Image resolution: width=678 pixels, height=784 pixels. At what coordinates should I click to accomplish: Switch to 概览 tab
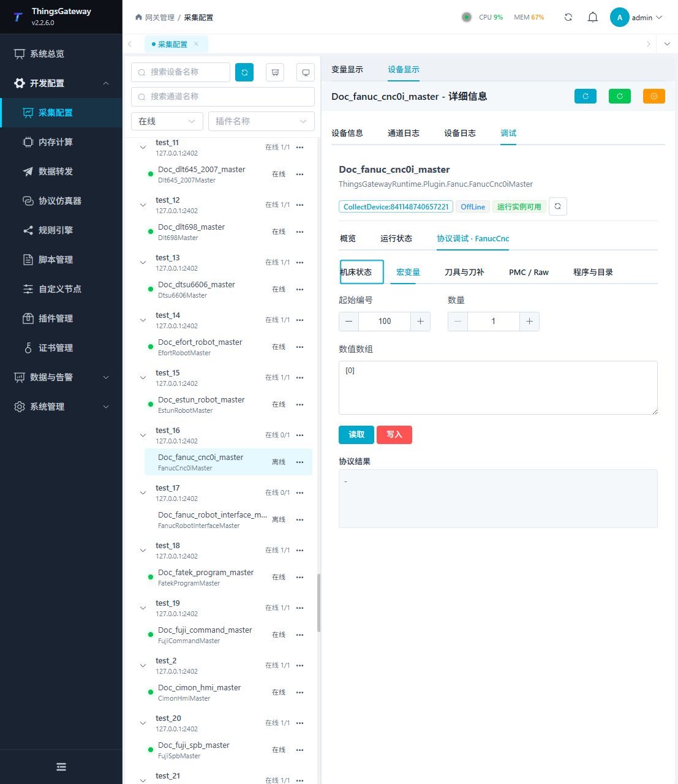(348, 238)
